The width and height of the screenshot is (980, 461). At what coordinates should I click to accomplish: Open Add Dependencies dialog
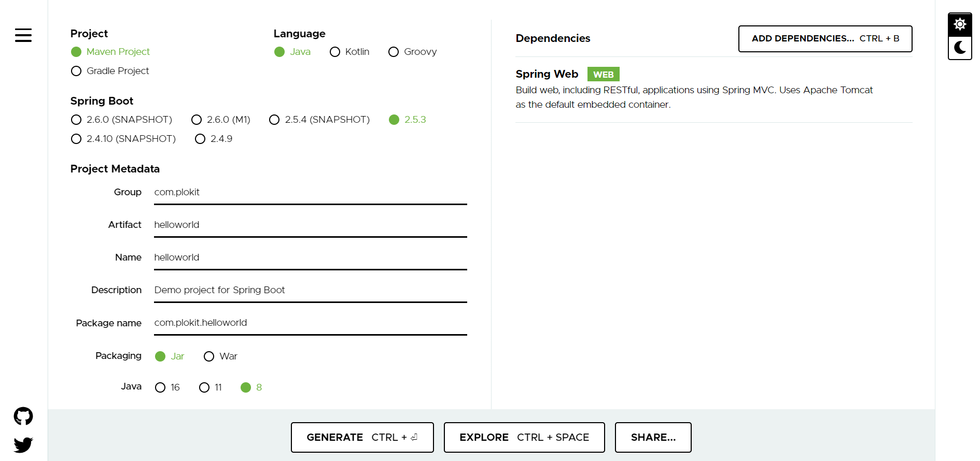coord(825,39)
